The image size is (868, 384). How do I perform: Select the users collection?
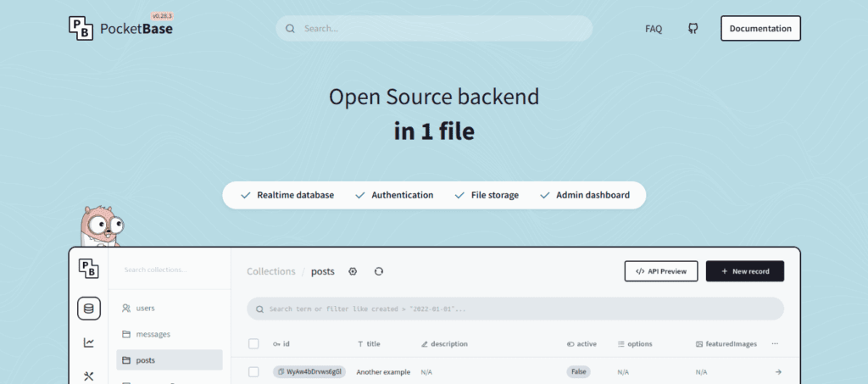click(170, 309)
